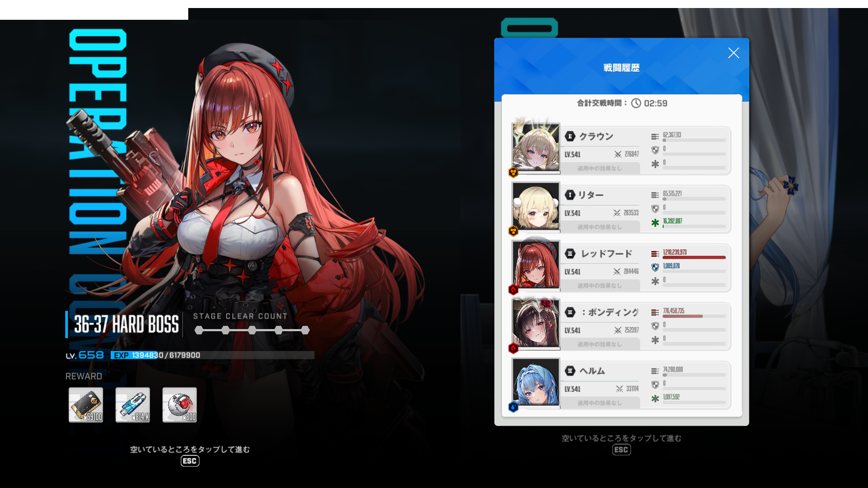Select core dust reward item ×800
The width and height of the screenshot is (868, 488).
pos(180,405)
